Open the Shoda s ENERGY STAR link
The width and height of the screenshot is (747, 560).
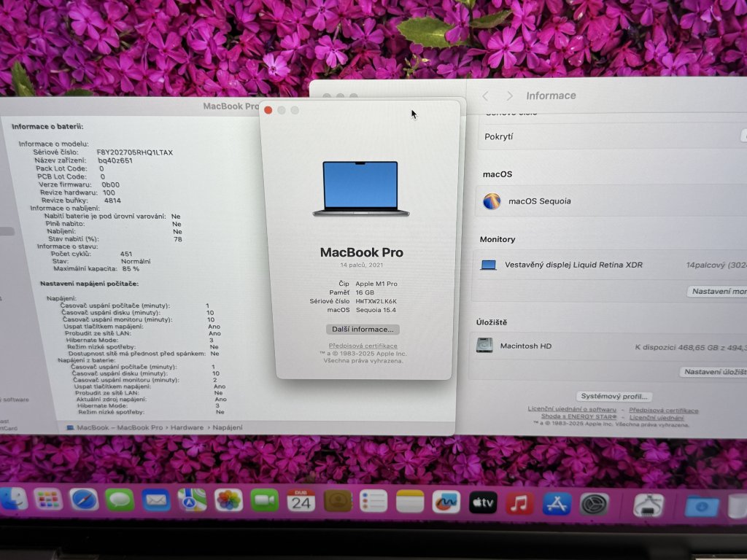click(x=578, y=416)
